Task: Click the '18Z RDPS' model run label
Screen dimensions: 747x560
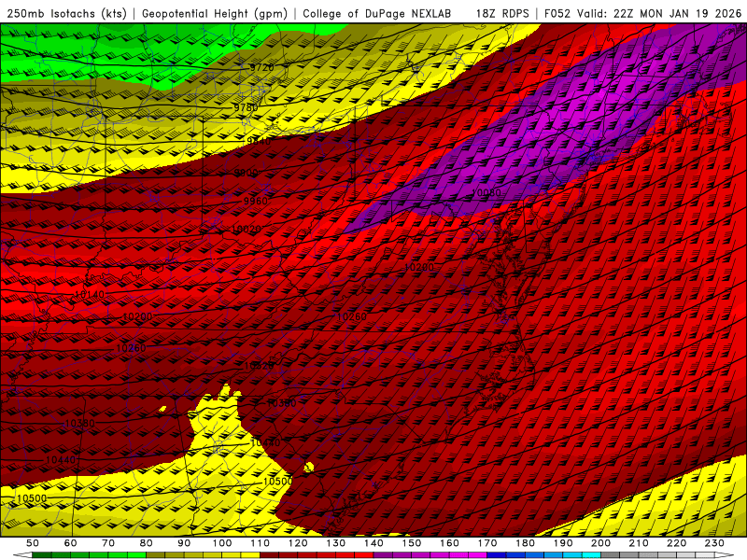Action: coord(502,14)
